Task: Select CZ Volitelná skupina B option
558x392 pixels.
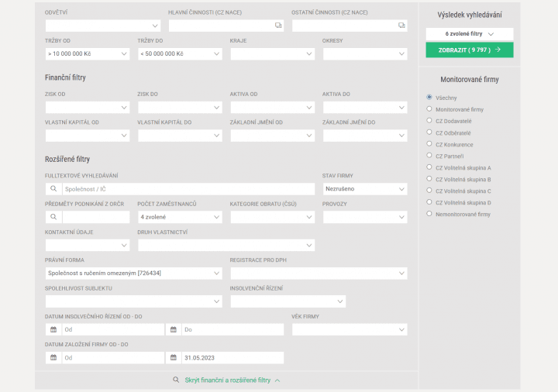Action: pos(429,179)
